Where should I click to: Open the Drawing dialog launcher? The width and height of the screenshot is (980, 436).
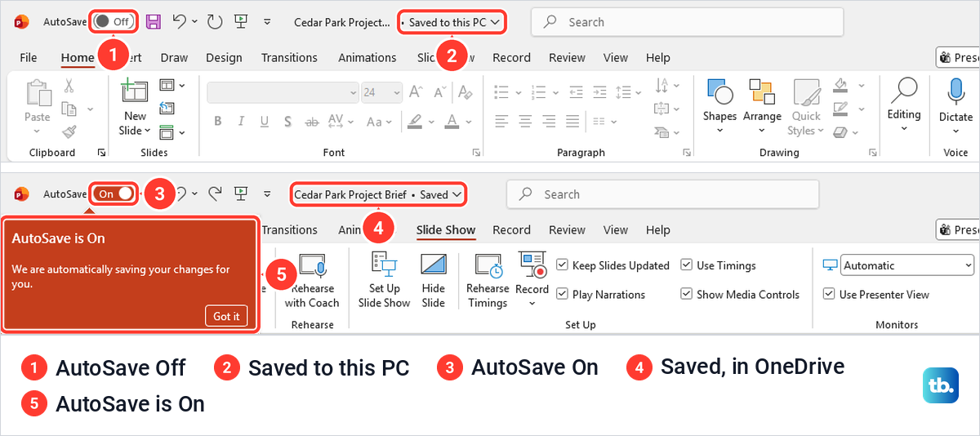point(873,153)
